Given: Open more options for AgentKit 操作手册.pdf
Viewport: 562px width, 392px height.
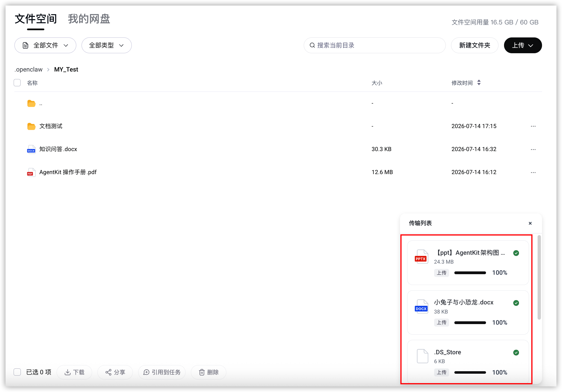Looking at the screenshot, I should point(533,172).
